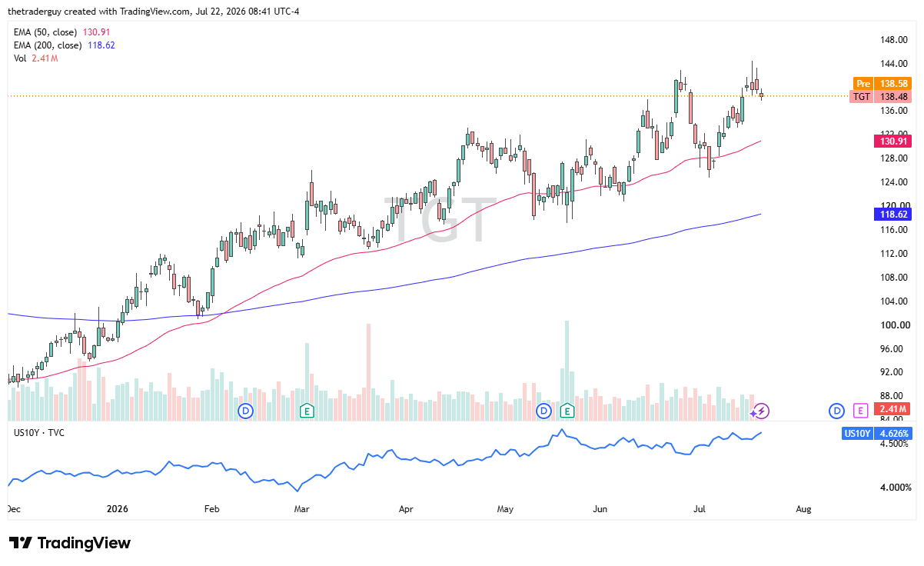Select the upcoming dividend marker in August

(837, 411)
